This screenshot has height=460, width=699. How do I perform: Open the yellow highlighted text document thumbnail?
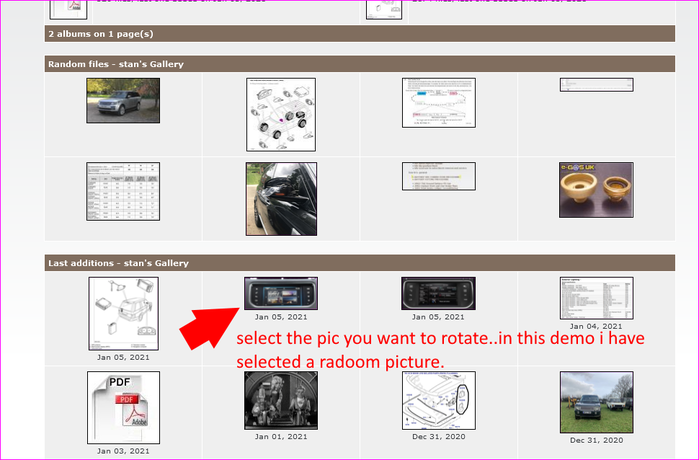pyautogui.click(x=439, y=176)
